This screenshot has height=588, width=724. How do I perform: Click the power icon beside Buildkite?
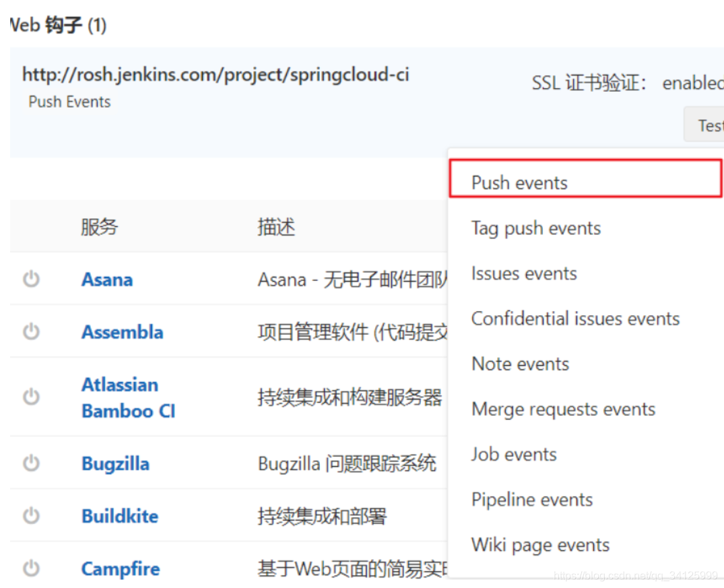[x=31, y=516]
